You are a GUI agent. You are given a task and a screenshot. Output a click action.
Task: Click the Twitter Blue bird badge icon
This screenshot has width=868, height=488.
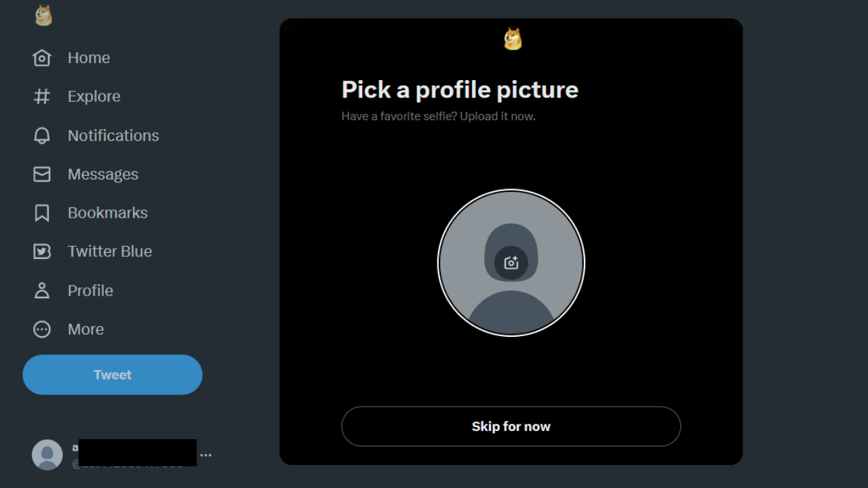point(42,251)
